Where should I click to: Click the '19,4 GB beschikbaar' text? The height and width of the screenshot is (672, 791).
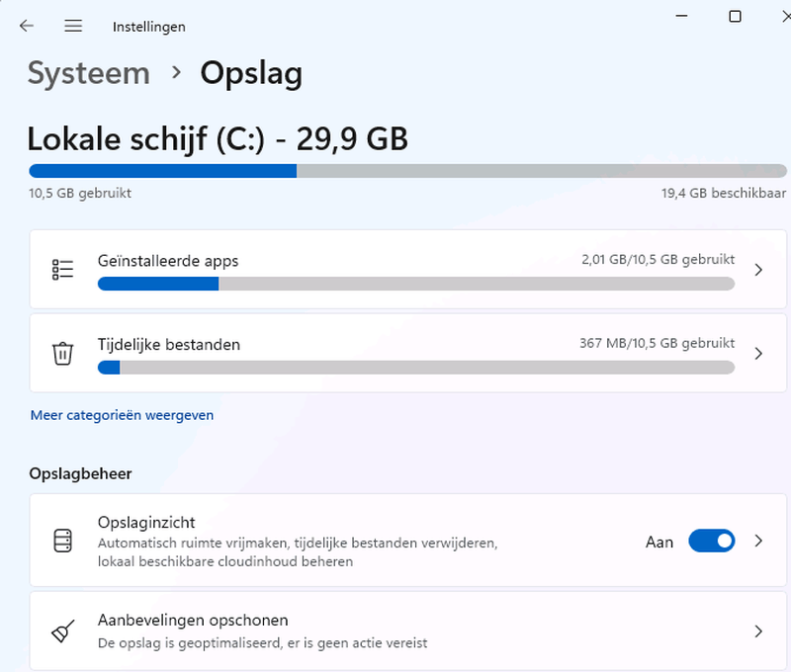724,193
